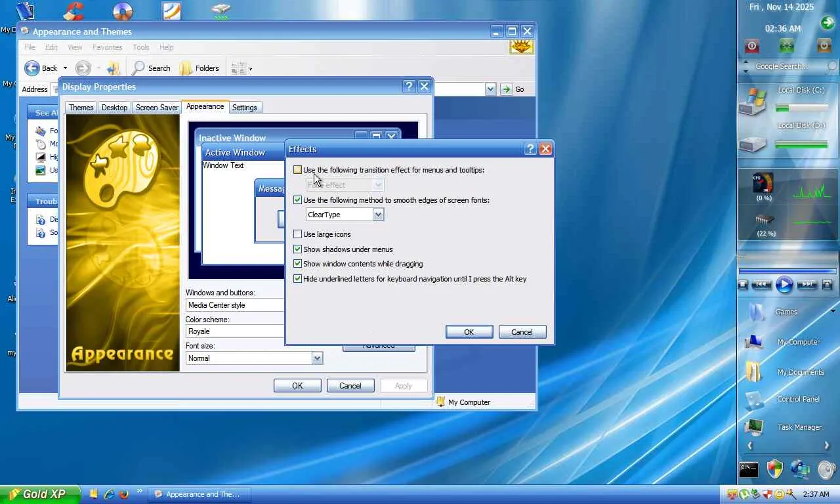The height and width of the screenshot is (504, 840).
Task: Enable transition effect for menus and tooltips
Action: (297, 170)
